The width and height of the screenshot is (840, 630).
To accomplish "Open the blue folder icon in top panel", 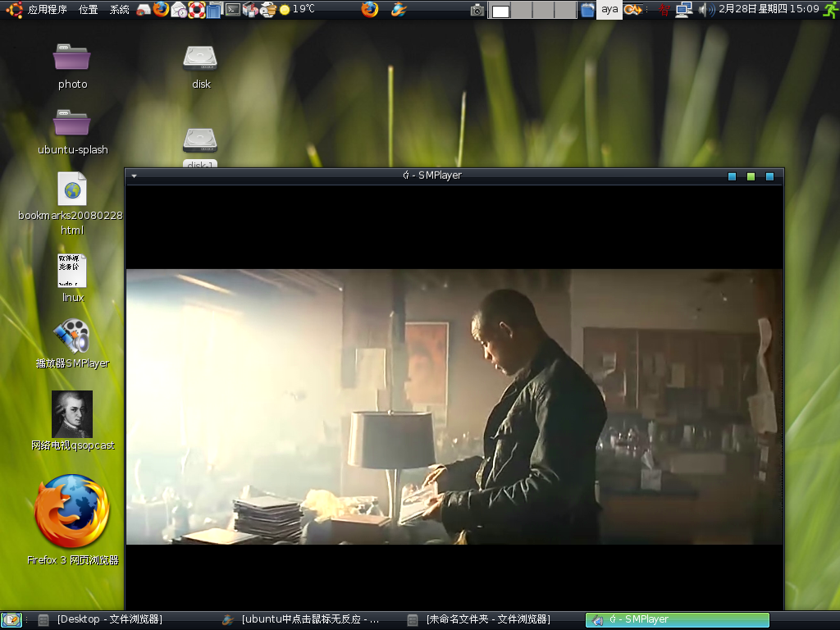I will click(587, 10).
